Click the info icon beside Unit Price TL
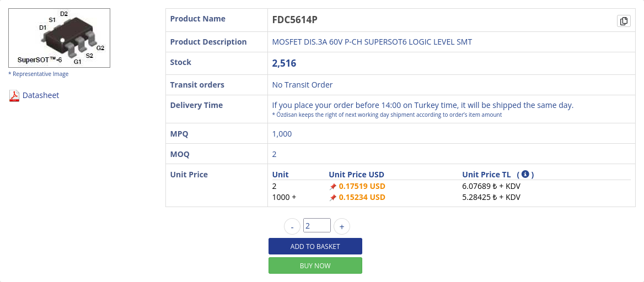This screenshot has width=644, height=282. (525, 174)
